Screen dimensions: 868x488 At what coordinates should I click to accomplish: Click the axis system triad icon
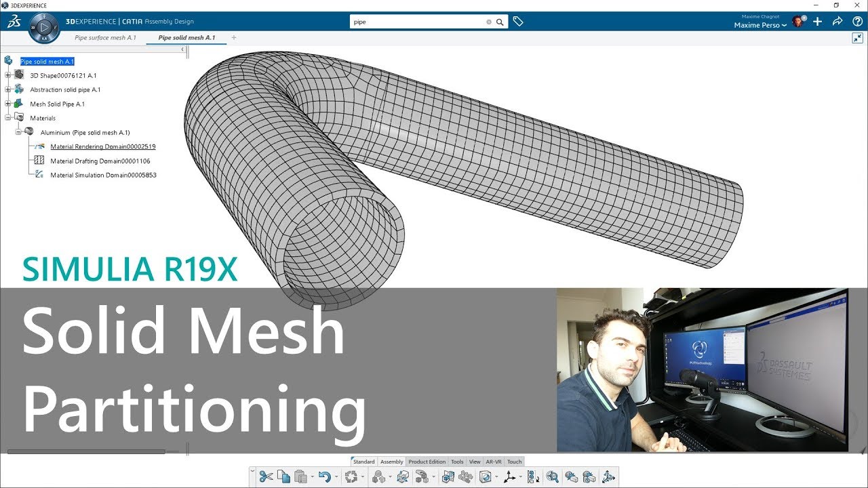coord(510,476)
